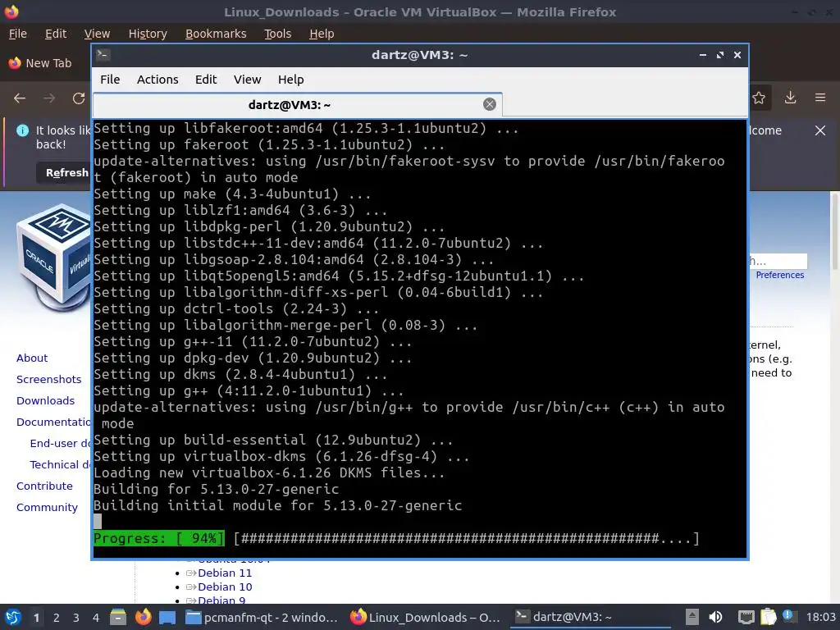Switch to Linux_Downloads Firefox taskbar window
This screenshot has width=840, height=630.
(426, 618)
